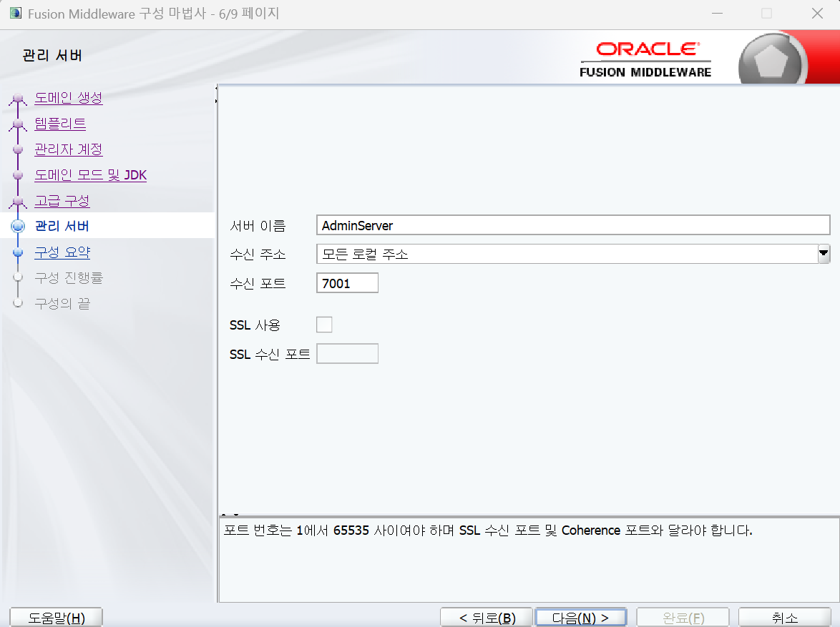The width and height of the screenshot is (840, 627).
Task: Focus the 서버 이름 field containing AdminServer
Action: pos(573,225)
